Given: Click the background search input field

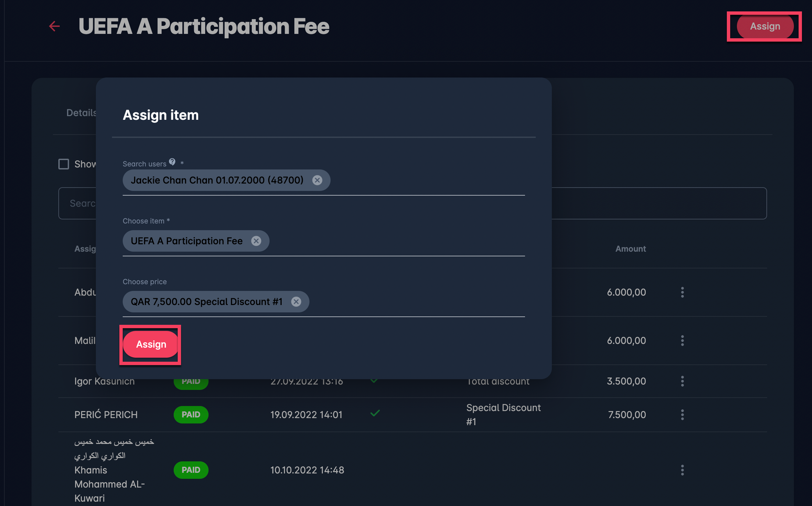Looking at the screenshot, I should point(657,203).
